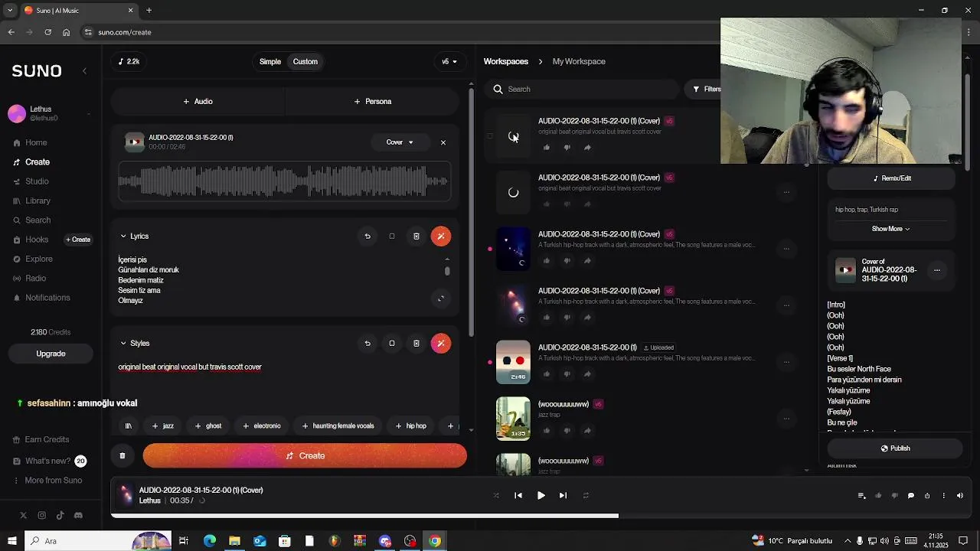Switch to Custom mode
The image size is (980, 551).
point(305,61)
